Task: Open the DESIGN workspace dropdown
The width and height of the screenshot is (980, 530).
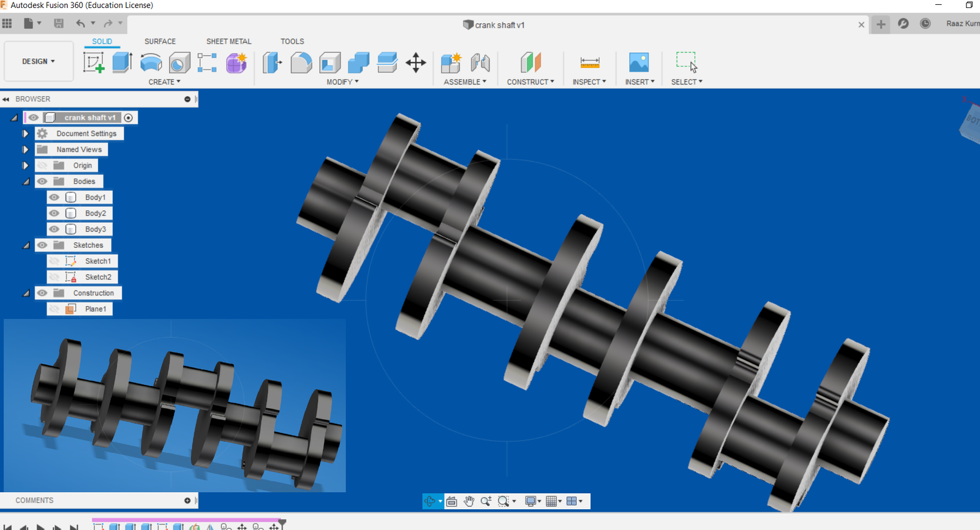Action: pyautogui.click(x=39, y=61)
